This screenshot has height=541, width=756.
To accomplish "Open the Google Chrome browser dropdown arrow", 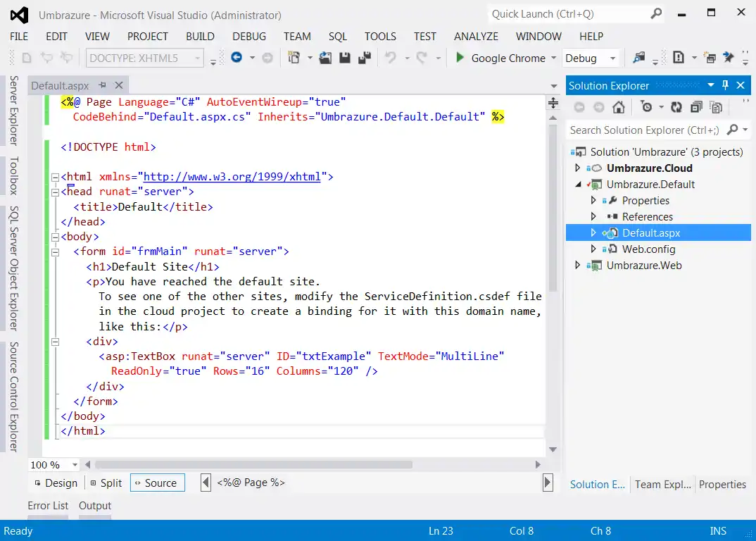I will [x=553, y=58].
